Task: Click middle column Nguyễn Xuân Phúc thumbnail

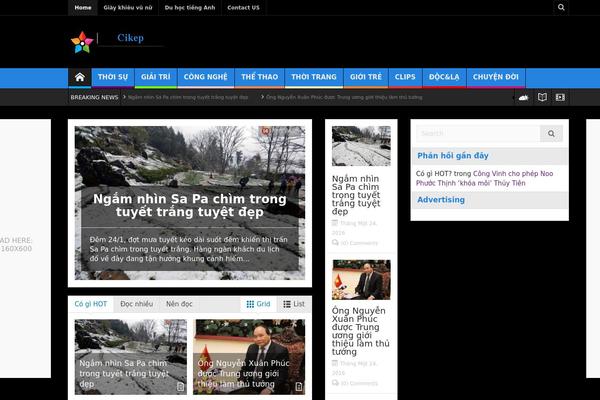Action: pos(361,280)
